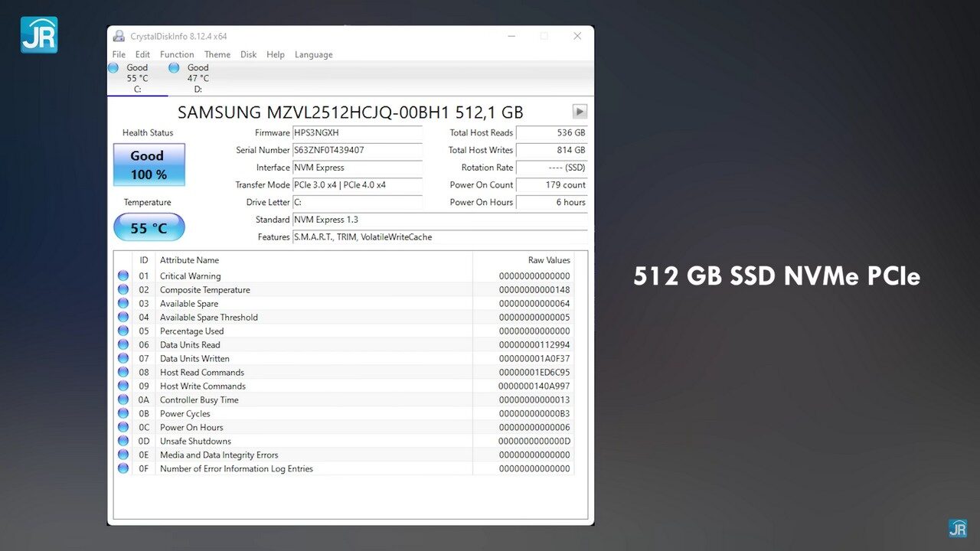Screen dimensions: 980x551
Task: Click the CrystalDiskInfo icon in the title bar
Action: [x=118, y=35]
